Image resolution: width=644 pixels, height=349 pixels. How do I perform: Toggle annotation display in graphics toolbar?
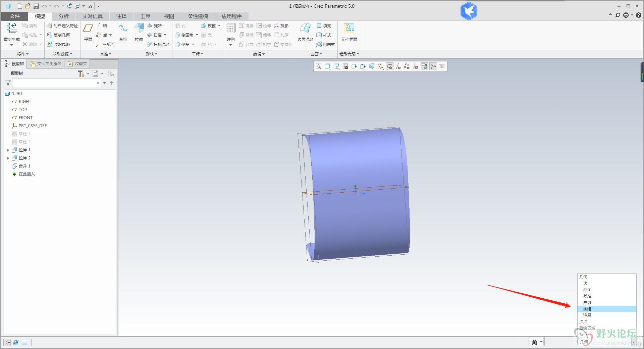[424, 66]
